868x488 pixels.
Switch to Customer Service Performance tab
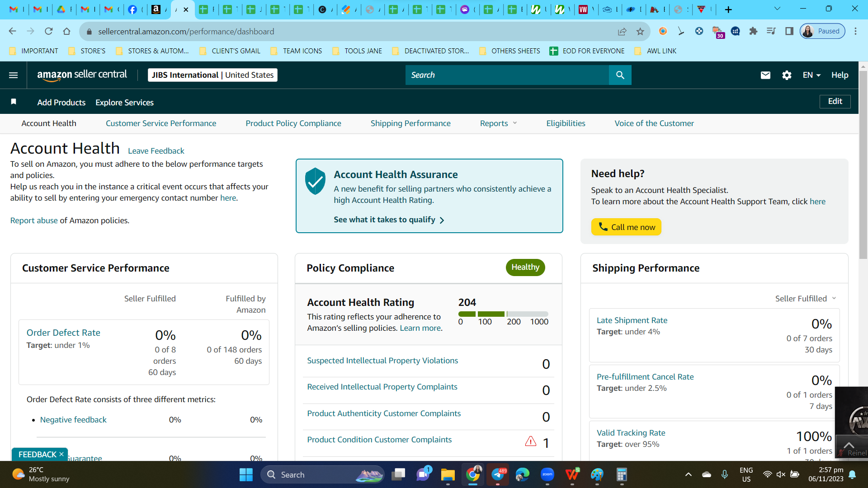click(x=161, y=123)
